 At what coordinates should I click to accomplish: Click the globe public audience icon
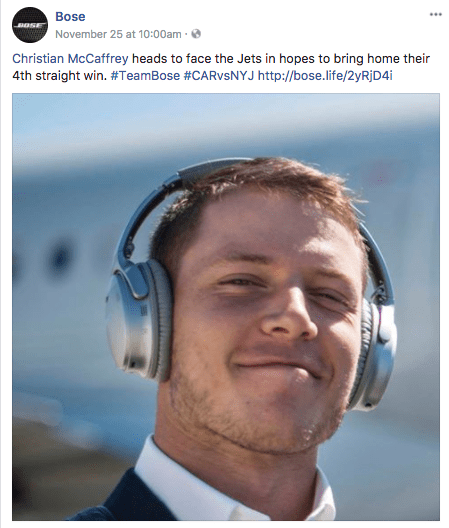pos(196,34)
